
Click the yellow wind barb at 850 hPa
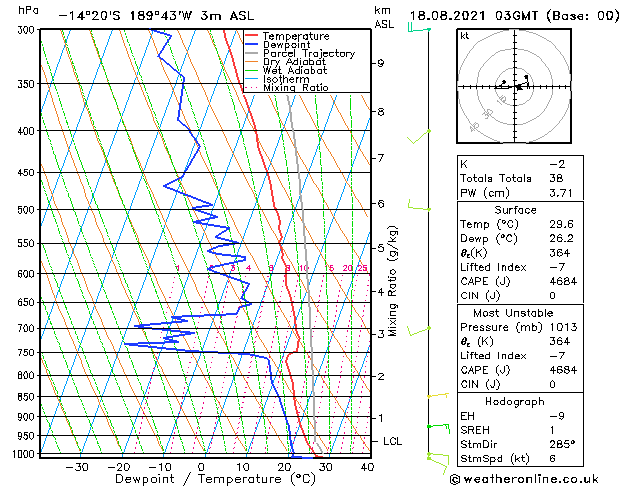[x=438, y=396]
